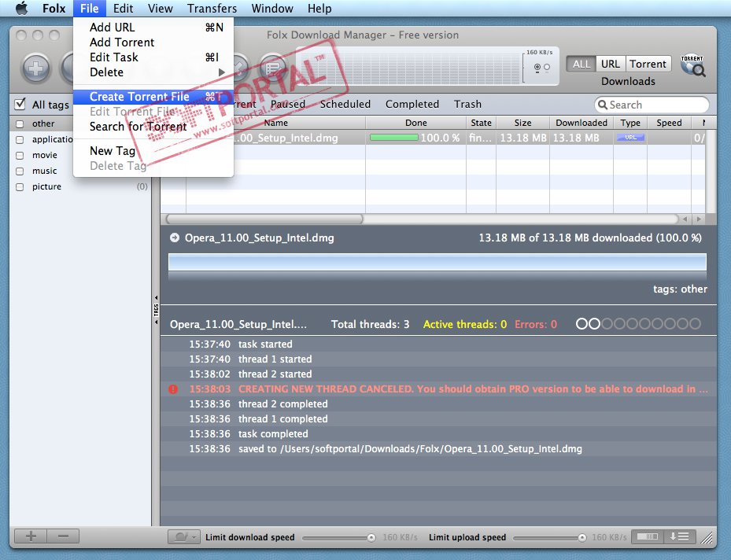Click the speed graph mode indicator dots
This screenshot has height=560, width=731.
[x=541, y=67]
